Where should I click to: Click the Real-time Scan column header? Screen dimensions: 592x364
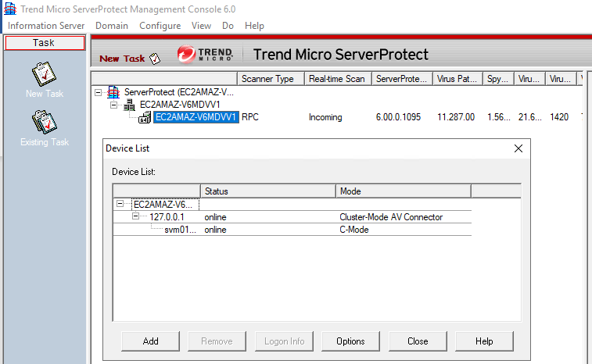(338, 79)
